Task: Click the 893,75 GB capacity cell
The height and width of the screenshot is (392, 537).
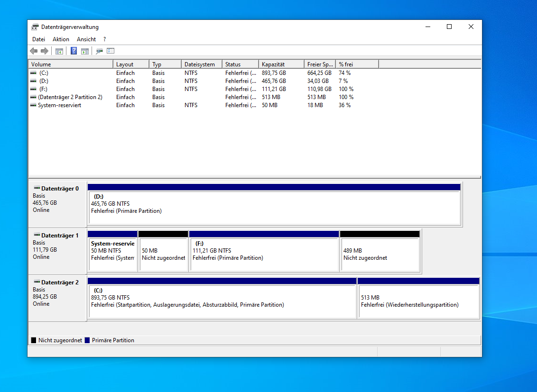Action: coord(274,73)
